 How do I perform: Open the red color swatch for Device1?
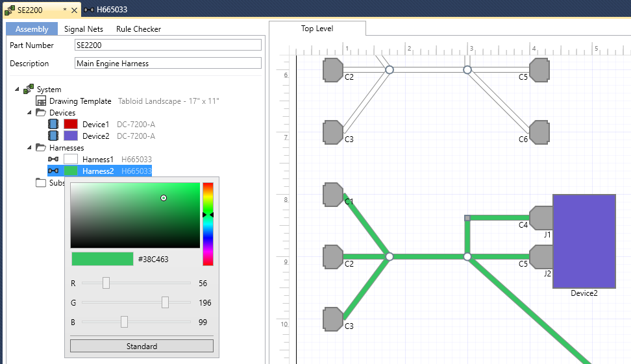coord(70,124)
